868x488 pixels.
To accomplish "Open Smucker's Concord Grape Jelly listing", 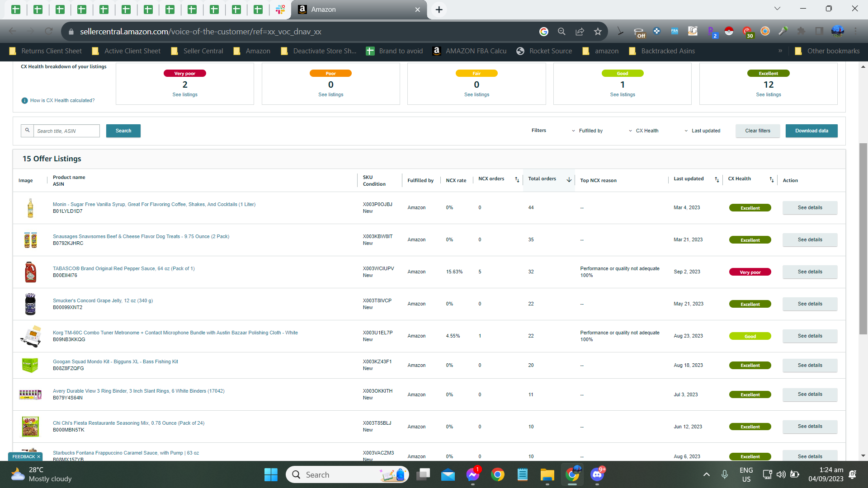I will [103, 301].
